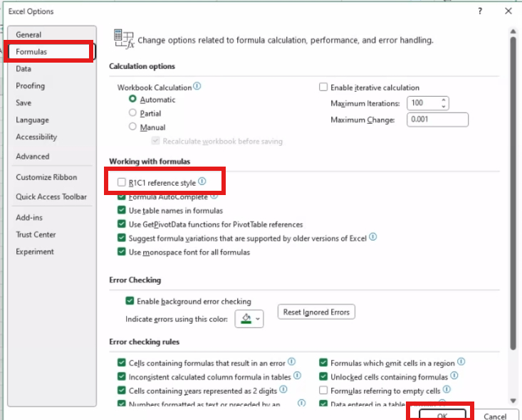Switch to the Language category
The height and width of the screenshot is (420, 522).
pyautogui.click(x=32, y=120)
